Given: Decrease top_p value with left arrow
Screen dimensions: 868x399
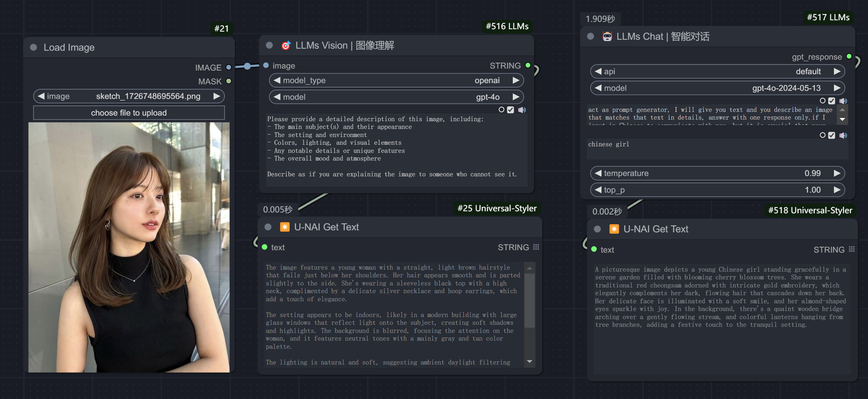Looking at the screenshot, I should click(x=598, y=190).
